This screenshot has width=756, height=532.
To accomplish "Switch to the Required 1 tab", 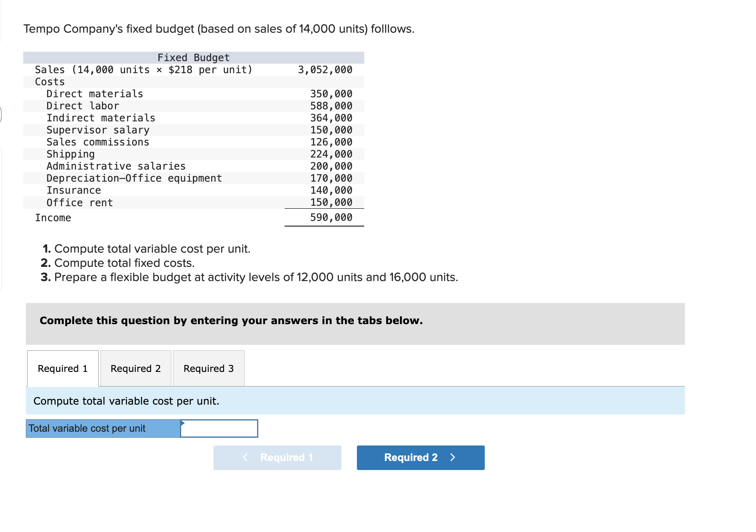I will tap(62, 368).
